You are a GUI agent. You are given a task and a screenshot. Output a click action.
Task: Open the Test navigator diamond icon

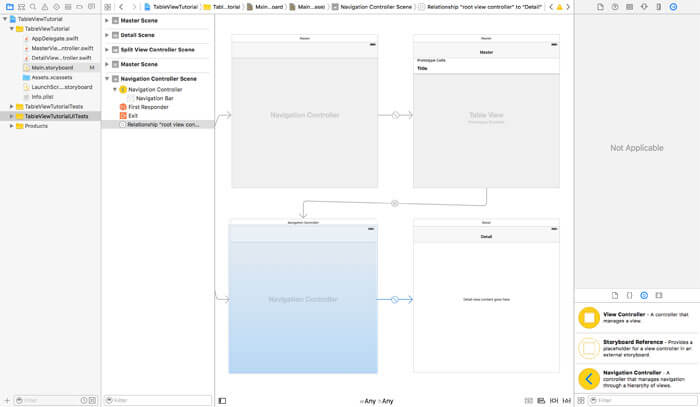pyautogui.click(x=56, y=7)
